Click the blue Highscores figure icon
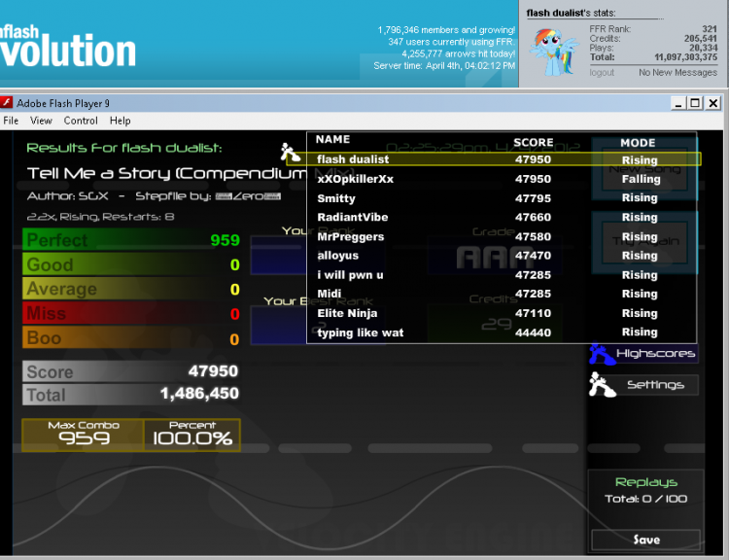The image size is (729, 560). (x=602, y=355)
